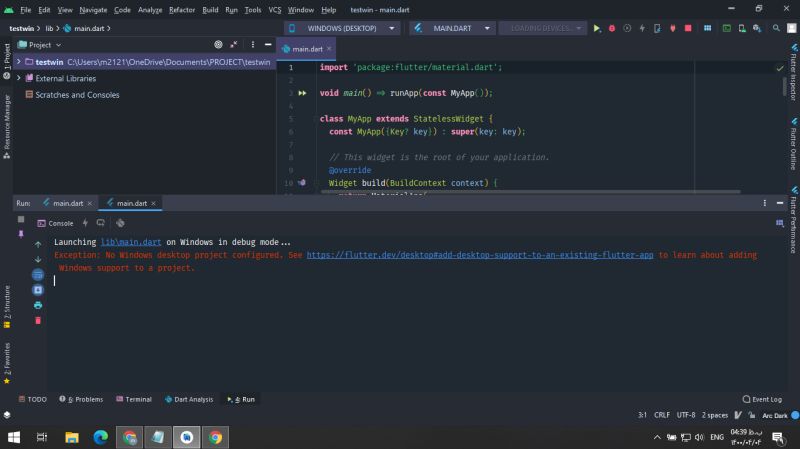Image resolution: width=800 pixels, height=449 pixels.
Task: Open the File menu
Action: point(26,10)
